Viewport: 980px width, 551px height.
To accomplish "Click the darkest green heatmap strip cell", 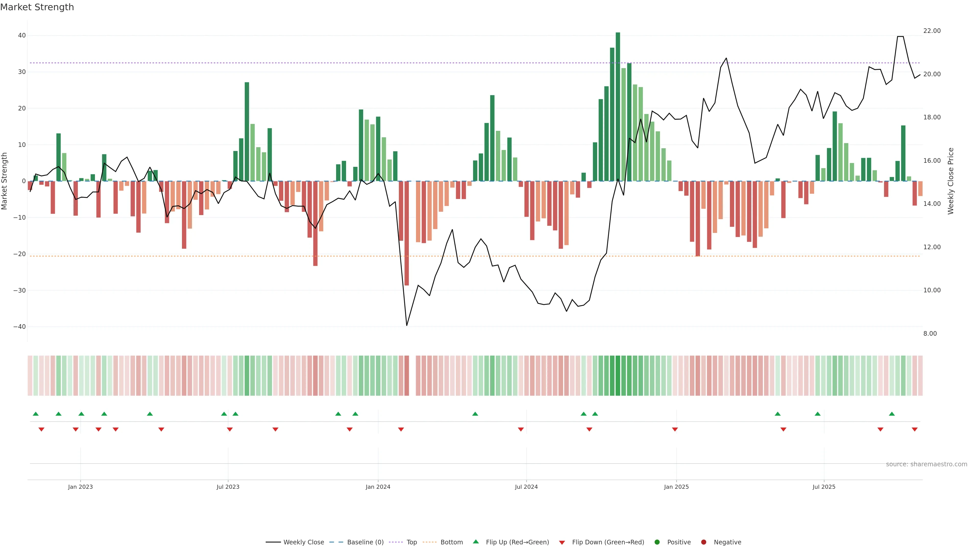I will [618, 376].
